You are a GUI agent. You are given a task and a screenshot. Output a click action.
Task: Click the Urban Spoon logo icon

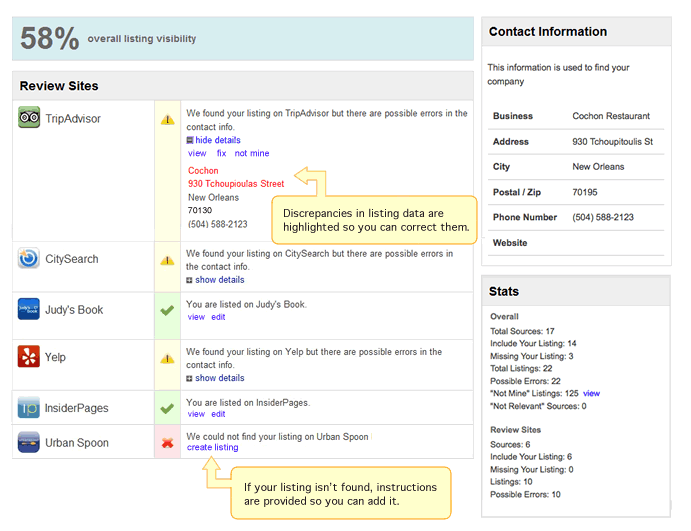pos(29,442)
